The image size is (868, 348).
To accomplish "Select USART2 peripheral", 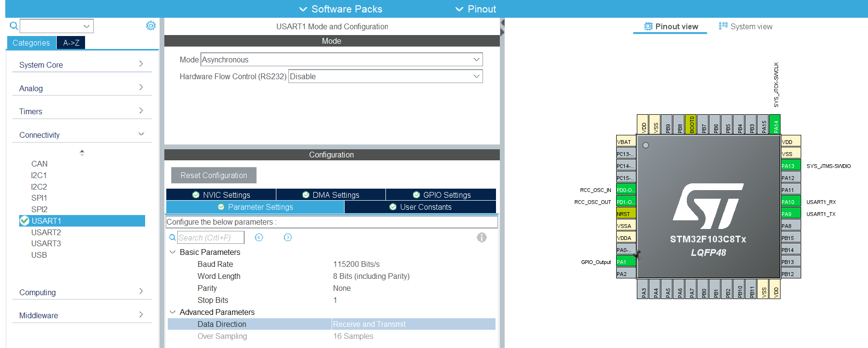I will (x=46, y=232).
